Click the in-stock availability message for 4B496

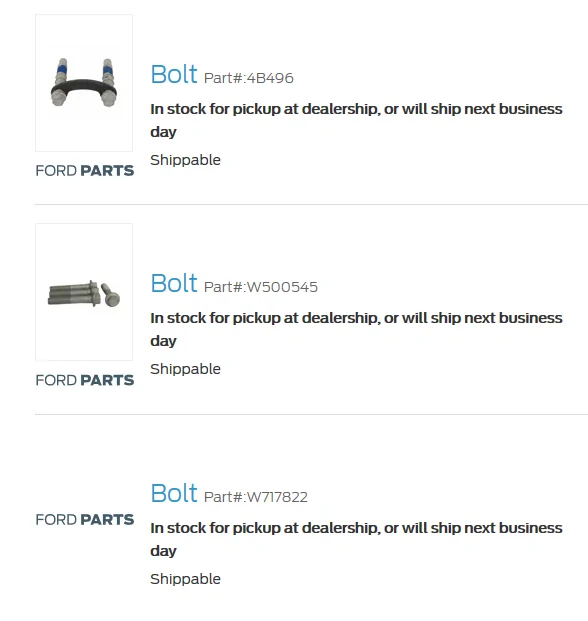coord(356,120)
